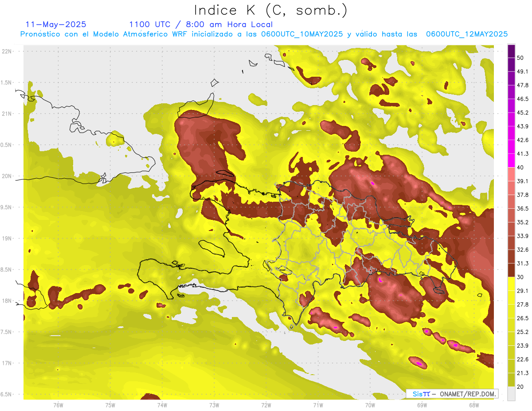Select the "22.6" color bar value
This screenshot has width=532, height=411.
(x=523, y=360)
